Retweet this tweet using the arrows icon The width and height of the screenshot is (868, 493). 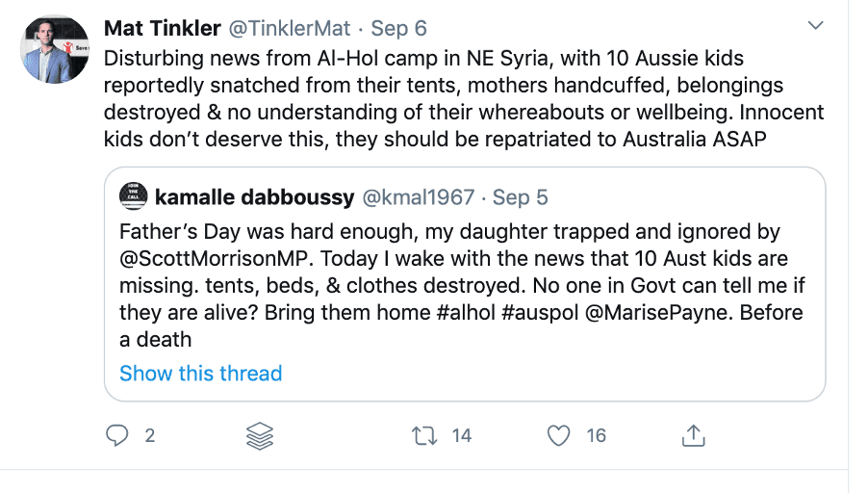pyautogui.click(x=424, y=436)
